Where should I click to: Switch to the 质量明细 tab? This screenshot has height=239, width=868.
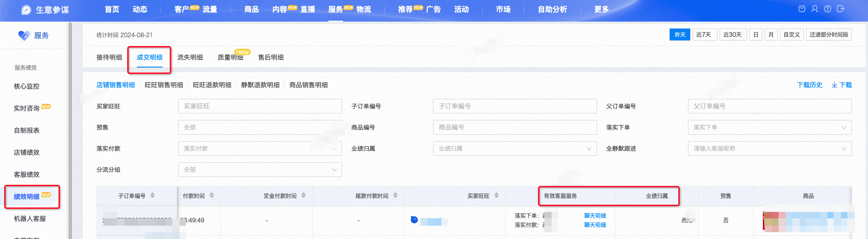231,57
